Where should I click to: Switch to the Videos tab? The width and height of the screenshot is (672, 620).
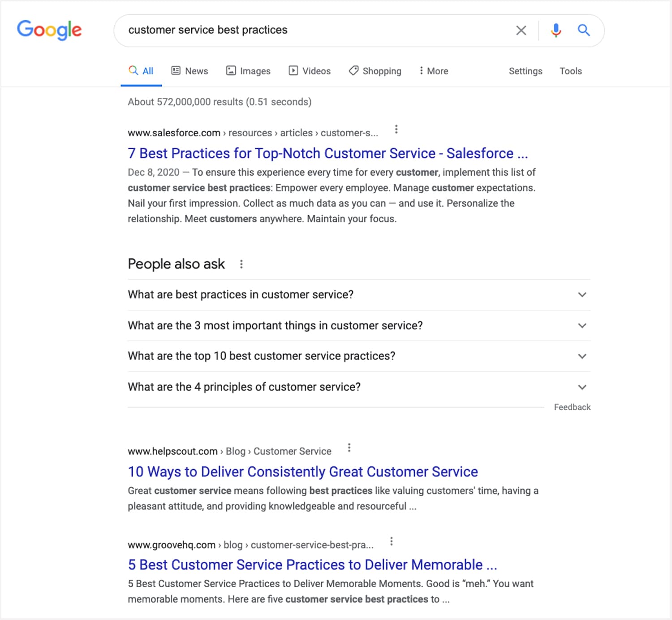[310, 71]
